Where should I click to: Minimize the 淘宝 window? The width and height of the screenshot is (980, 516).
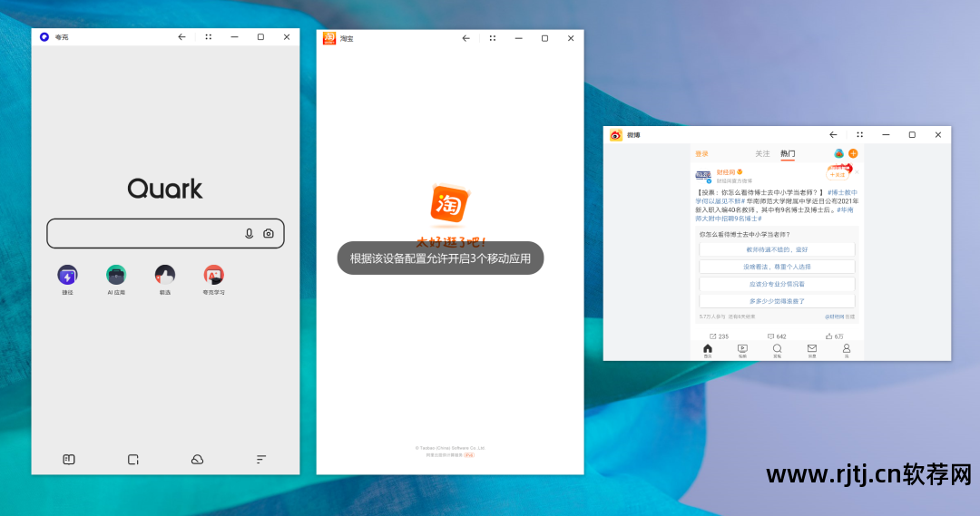519,38
